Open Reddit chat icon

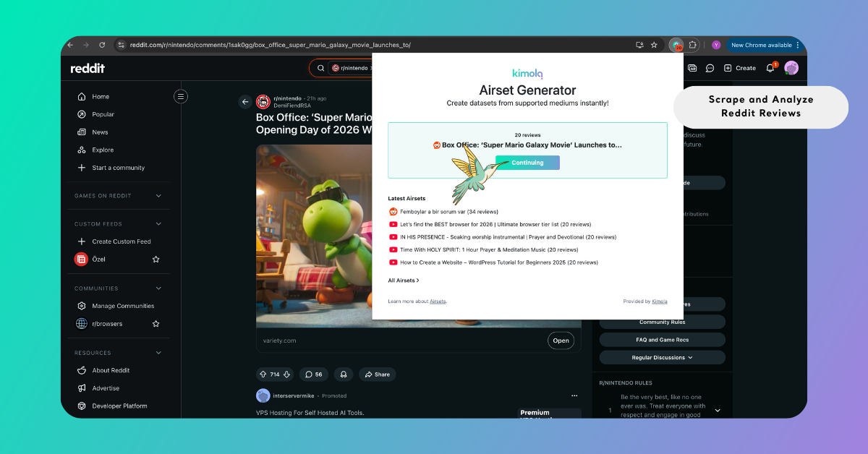click(x=710, y=68)
